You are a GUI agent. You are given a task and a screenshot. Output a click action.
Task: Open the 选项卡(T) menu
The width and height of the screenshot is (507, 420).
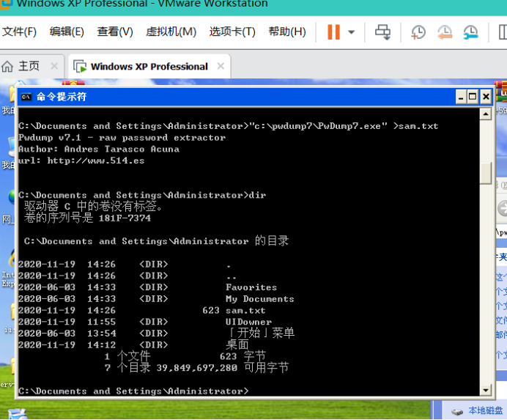pyautogui.click(x=232, y=32)
